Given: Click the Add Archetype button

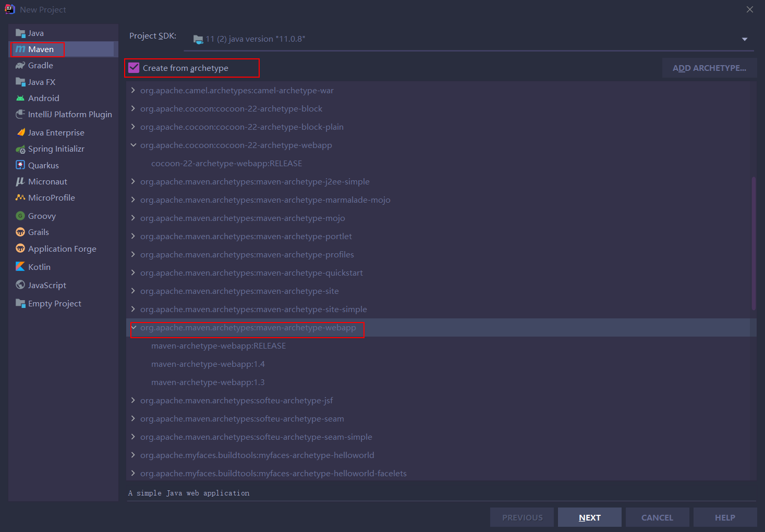Looking at the screenshot, I should tap(709, 68).
